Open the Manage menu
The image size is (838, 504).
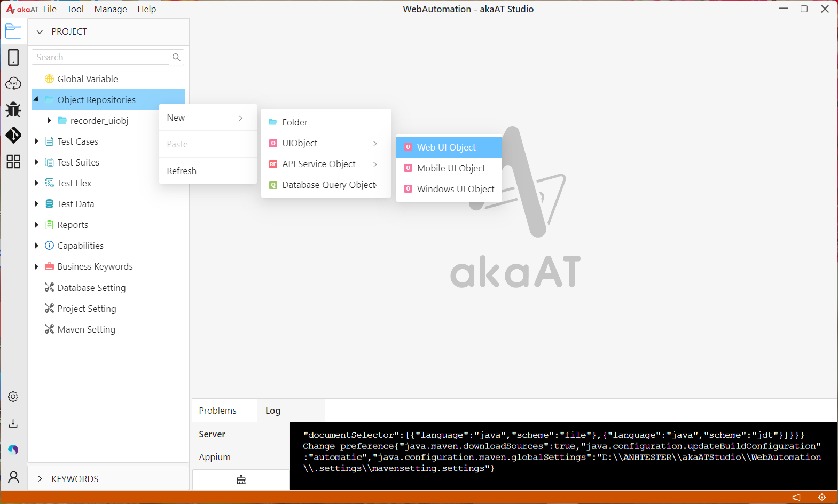[x=111, y=9]
